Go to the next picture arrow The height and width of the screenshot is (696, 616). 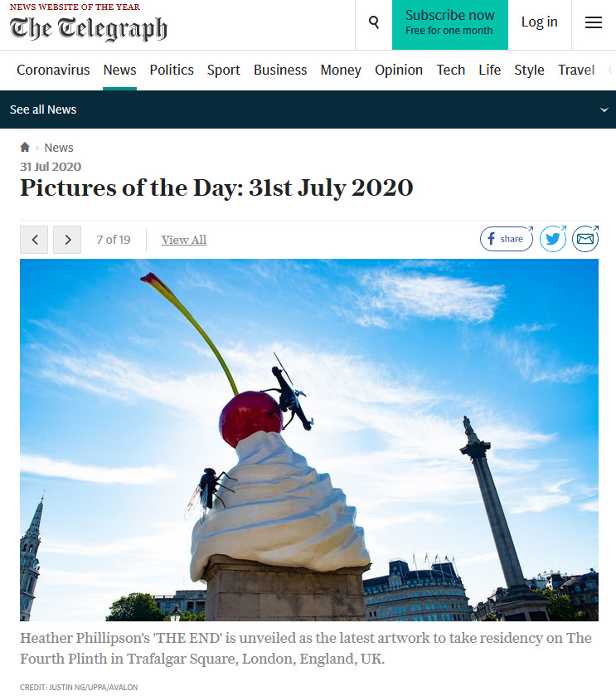pos(67,240)
